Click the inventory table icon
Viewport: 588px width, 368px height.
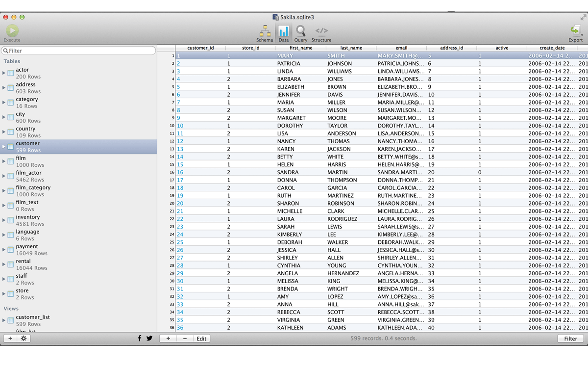click(11, 220)
